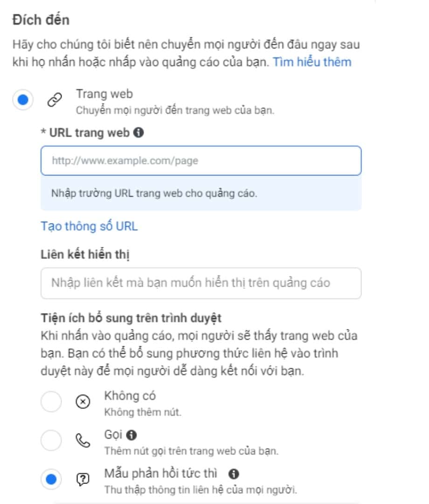Open the Tạo thông số URL link
Image resolution: width=429 pixels, height=504 pixels.
(x=89, y=227)
